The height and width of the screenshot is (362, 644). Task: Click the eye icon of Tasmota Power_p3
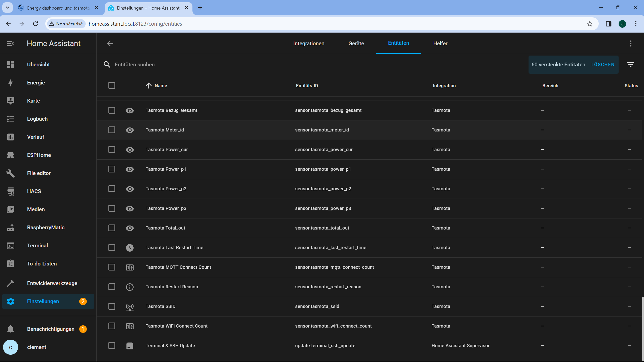(130, 208)
